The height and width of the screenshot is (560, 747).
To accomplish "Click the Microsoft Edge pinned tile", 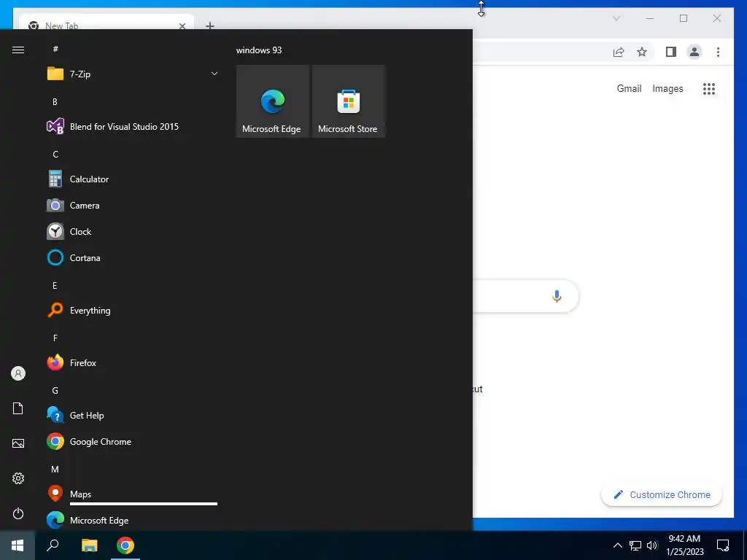I will pos(273,101).
